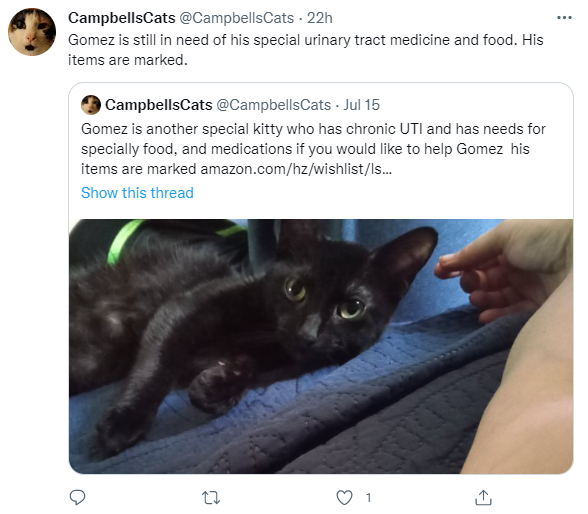Click the @CampbellsCats handle in main tweet

pyautogui.click(x=237, y=18)
